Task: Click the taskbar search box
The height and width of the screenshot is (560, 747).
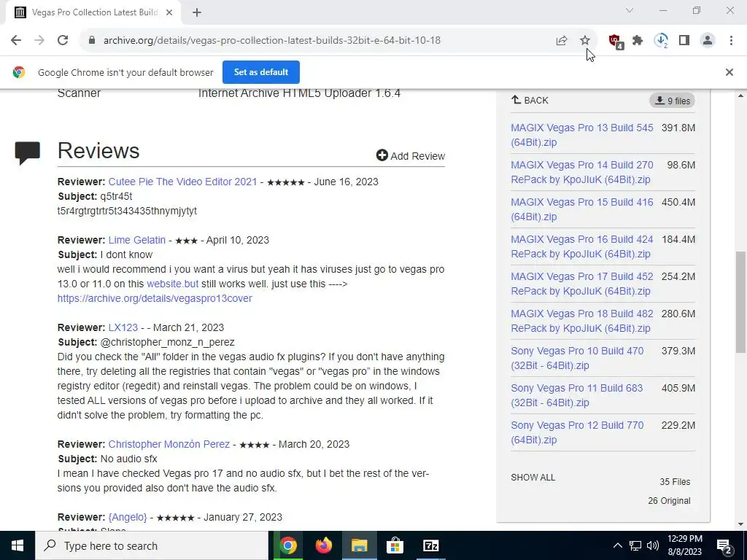Action: tap(152, 545)
